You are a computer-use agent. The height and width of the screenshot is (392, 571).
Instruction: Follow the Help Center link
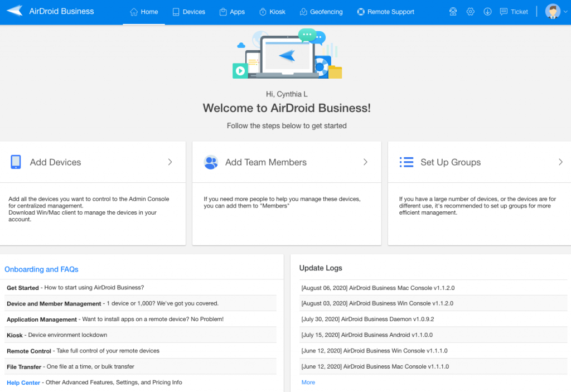[23, 383]
